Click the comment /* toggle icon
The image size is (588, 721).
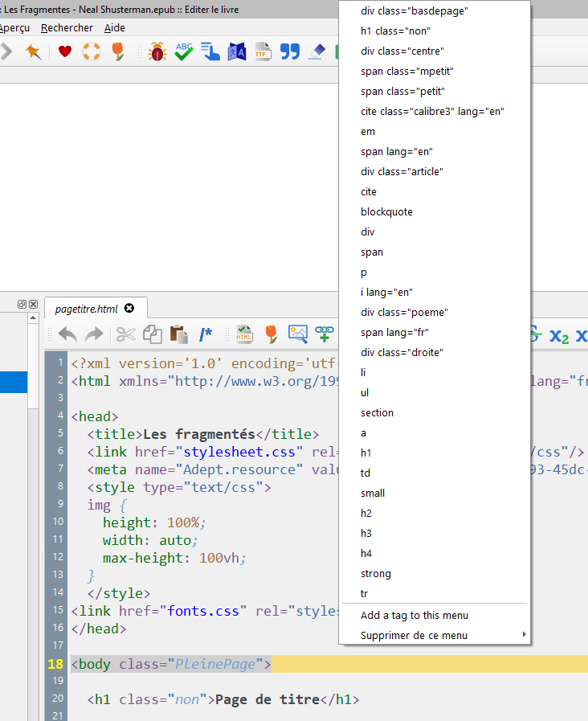206,334
